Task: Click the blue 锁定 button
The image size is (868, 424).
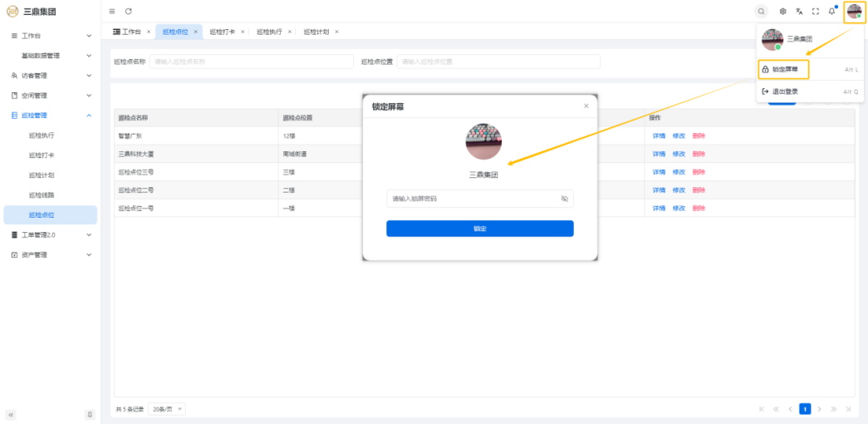Action: [x=479, y=229]
